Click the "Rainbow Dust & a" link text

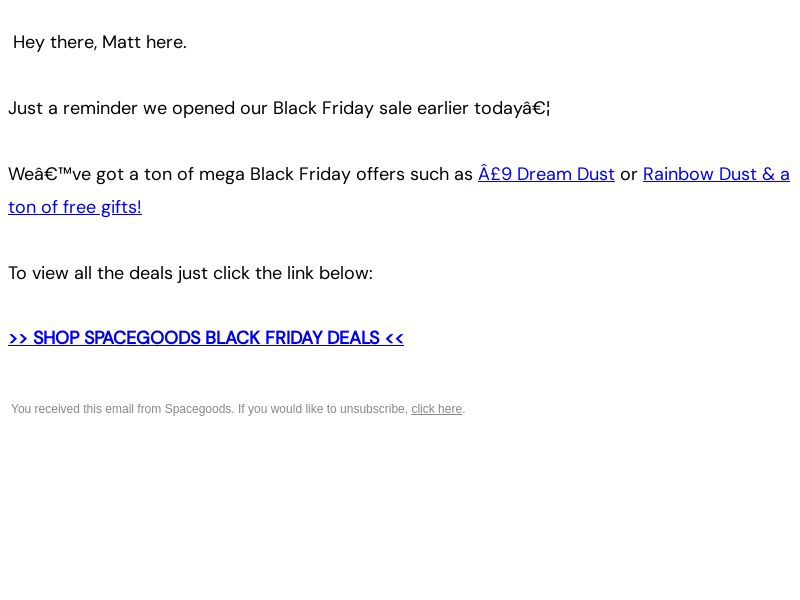pyautogui.click(x=716, y=174)
